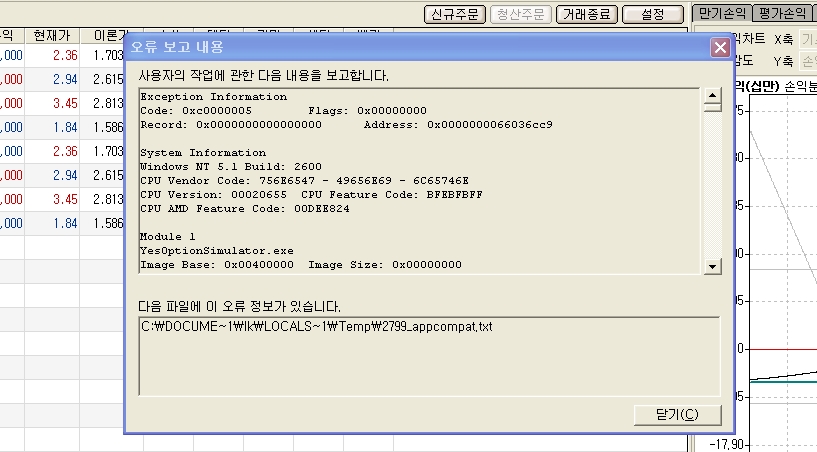Screen dimensions: 817x452
Task: Click the greyed-out 청산주문 button
Action: (521, 14)
